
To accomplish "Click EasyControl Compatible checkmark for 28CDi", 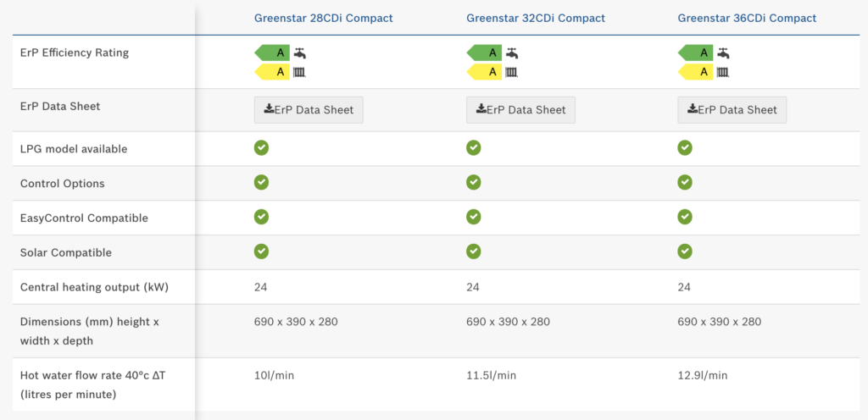I will click(x=261, y=217).
